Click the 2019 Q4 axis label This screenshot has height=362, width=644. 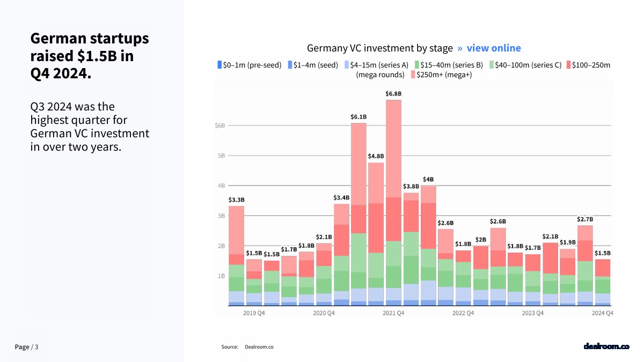(x=254, y=313)
